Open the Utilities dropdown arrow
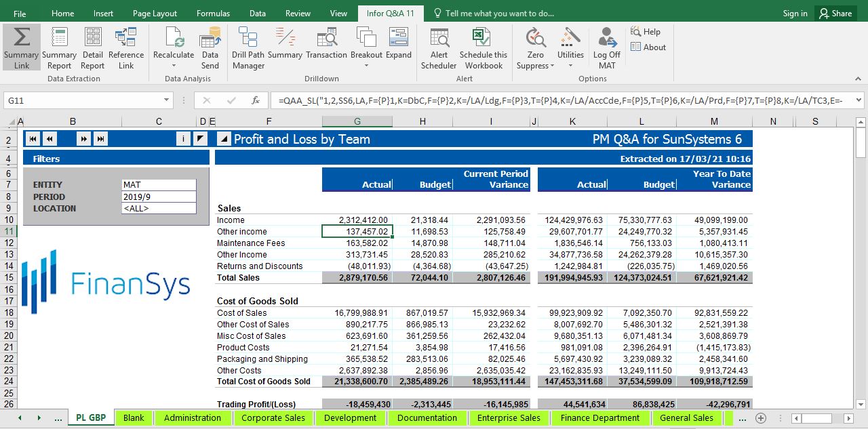The image size is (868, 429). (x=570, y=66)
